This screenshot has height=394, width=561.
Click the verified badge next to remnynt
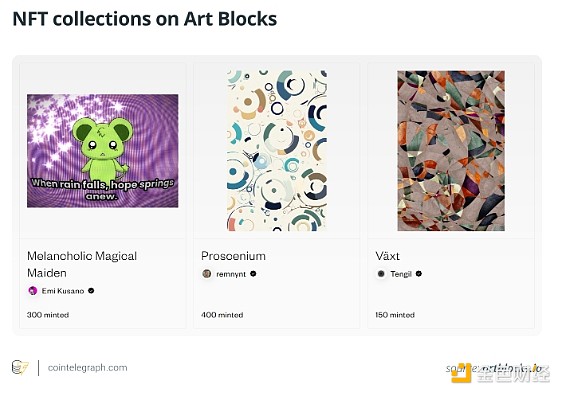pos(253,274)
